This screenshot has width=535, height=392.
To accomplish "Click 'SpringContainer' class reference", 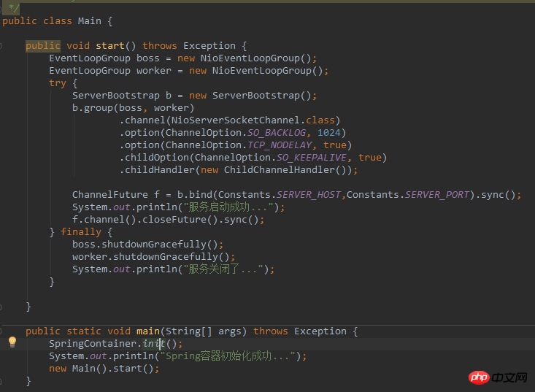I will [x=93, y=344].
